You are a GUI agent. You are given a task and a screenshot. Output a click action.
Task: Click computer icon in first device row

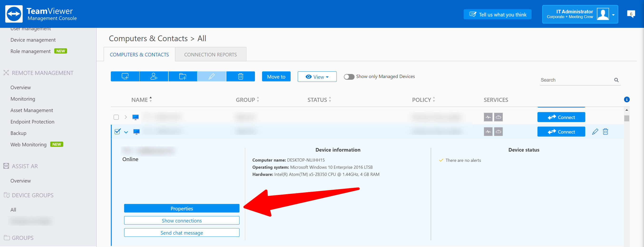(136, 117)
